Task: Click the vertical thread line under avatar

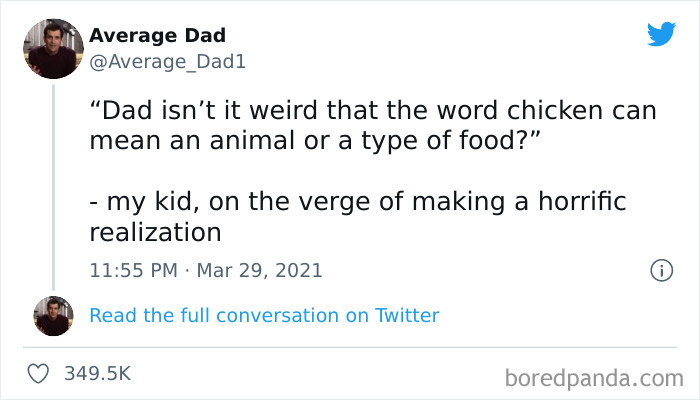Action: coord(53,180)
